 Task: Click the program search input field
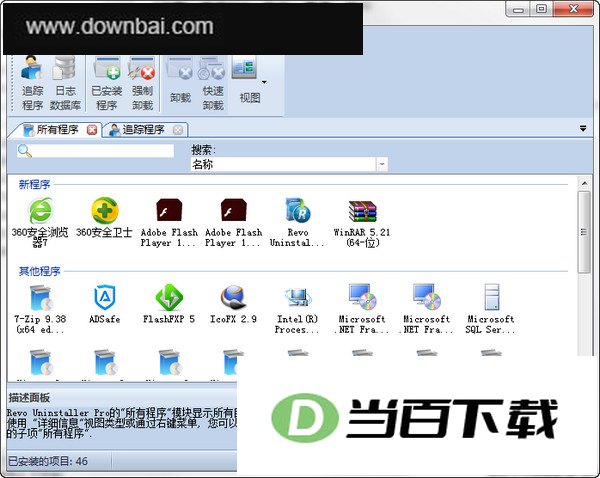tap(95, 151)
